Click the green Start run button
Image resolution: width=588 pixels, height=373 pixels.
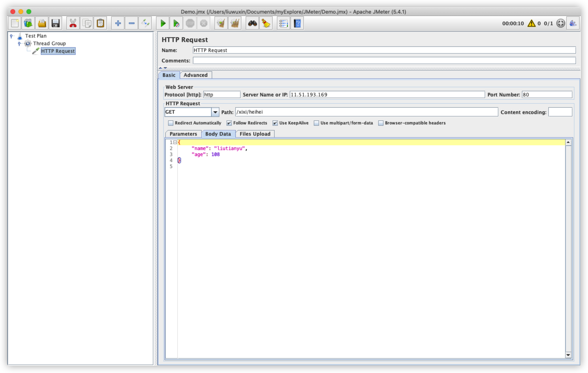pyautogui.click(x=163, y=23)
